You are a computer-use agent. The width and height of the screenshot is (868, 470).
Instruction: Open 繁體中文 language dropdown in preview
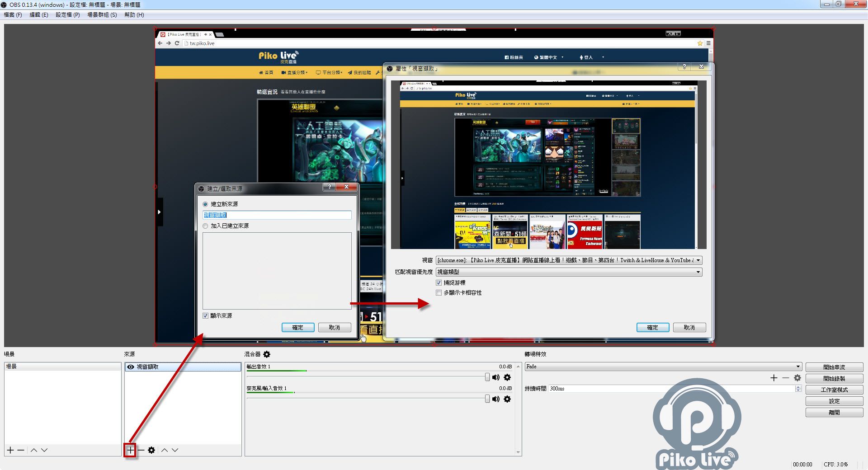(549, 57)
